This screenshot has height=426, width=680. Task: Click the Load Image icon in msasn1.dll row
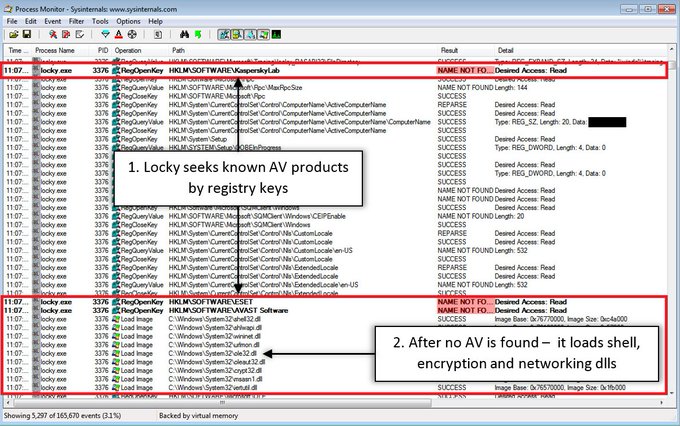[x=116, y=379]
